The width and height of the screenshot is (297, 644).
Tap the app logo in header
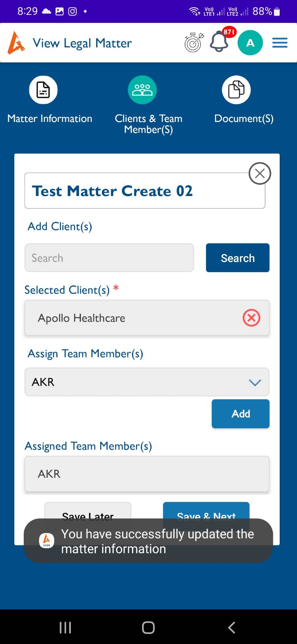16,43
